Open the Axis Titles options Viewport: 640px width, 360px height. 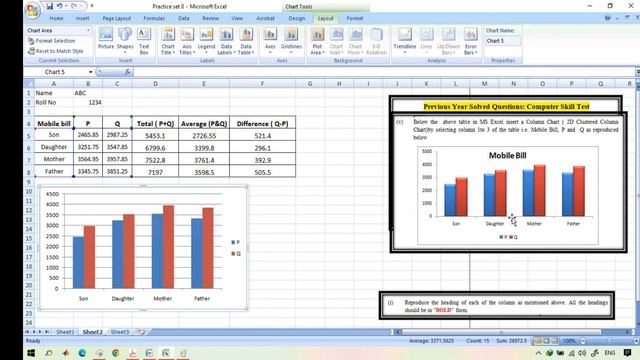tap(187, 41)
